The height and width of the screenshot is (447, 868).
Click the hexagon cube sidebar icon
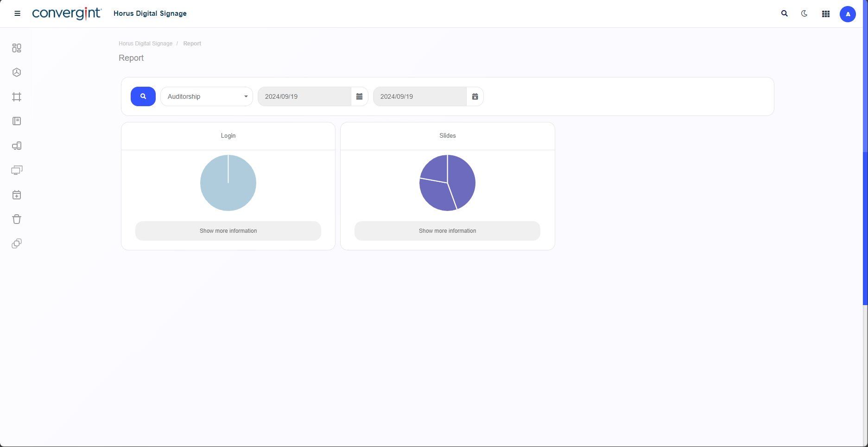17,72
